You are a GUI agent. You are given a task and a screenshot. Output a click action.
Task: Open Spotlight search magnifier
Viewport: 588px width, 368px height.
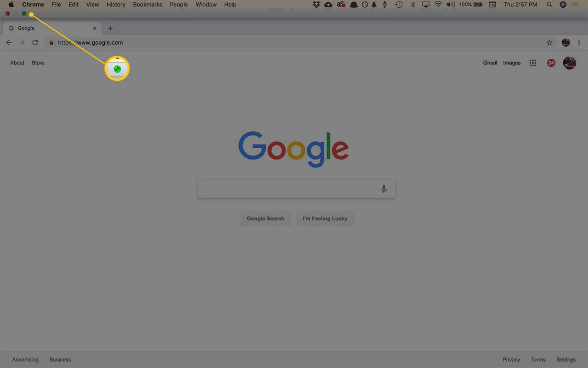[x=550, y=5]
